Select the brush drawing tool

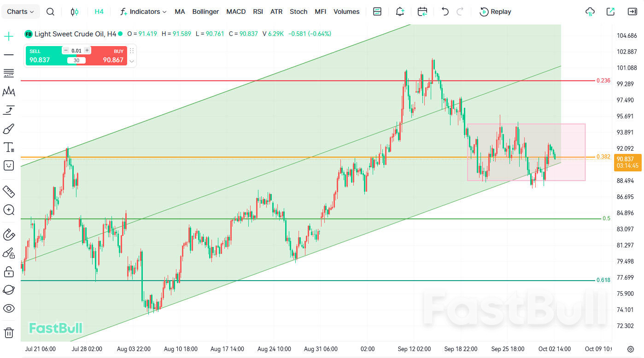tap(9, 129)
